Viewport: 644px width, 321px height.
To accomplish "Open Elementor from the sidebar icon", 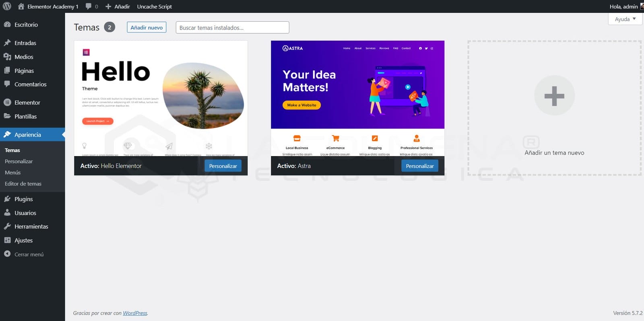I will (x=7, y=103).
